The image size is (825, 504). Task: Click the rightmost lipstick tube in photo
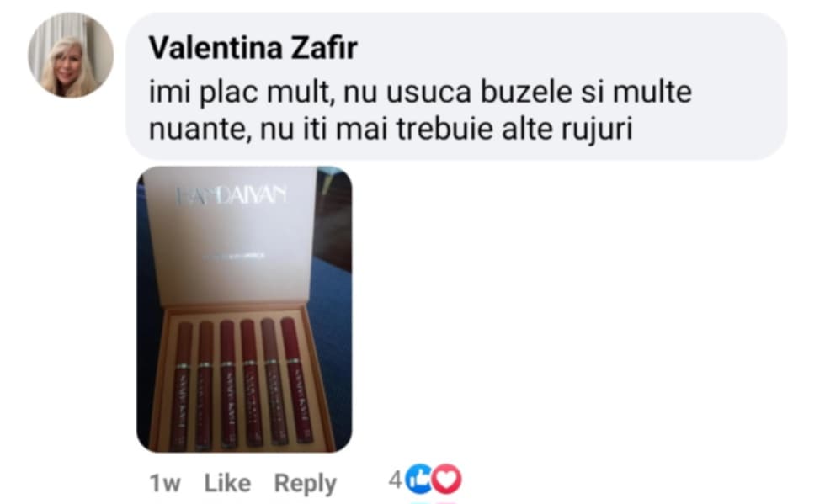point(296,379)
